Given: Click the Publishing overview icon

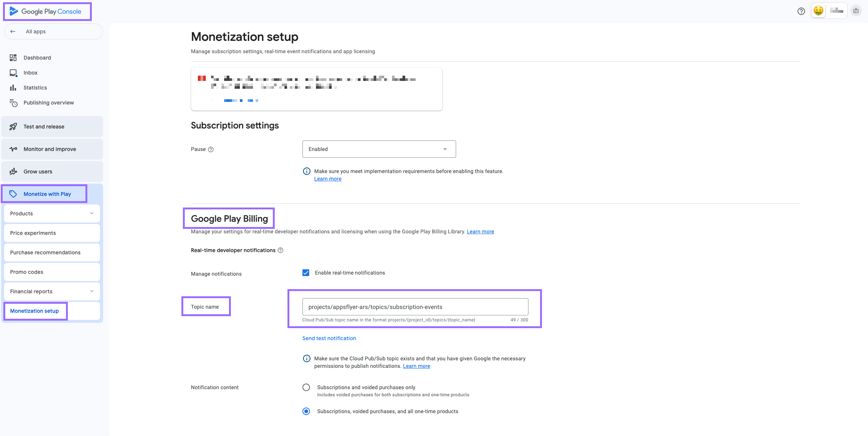Looking at the screenshot, I should point(13,103).
